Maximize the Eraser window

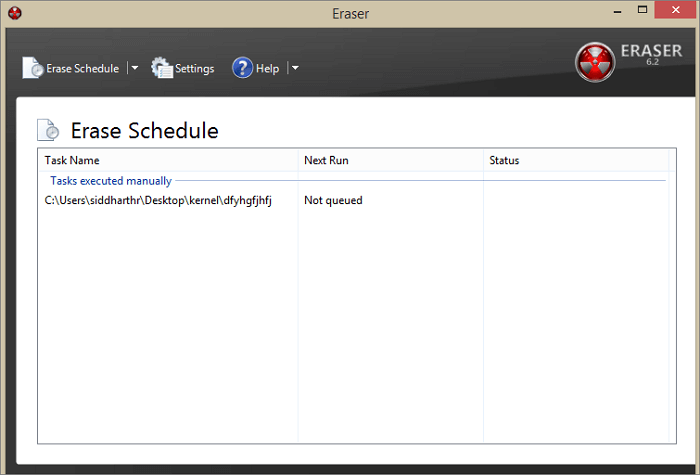coord(636,12)
